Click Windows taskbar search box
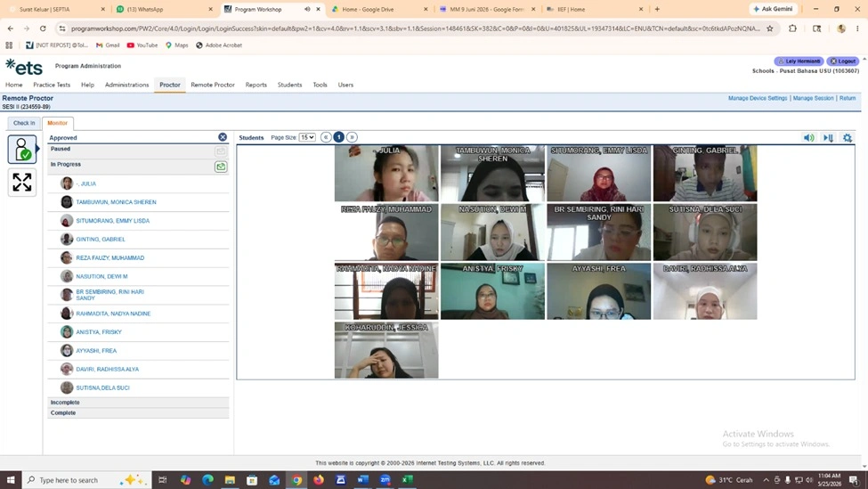This screenshot has height=489, width=868. click(x=85, y=479)
